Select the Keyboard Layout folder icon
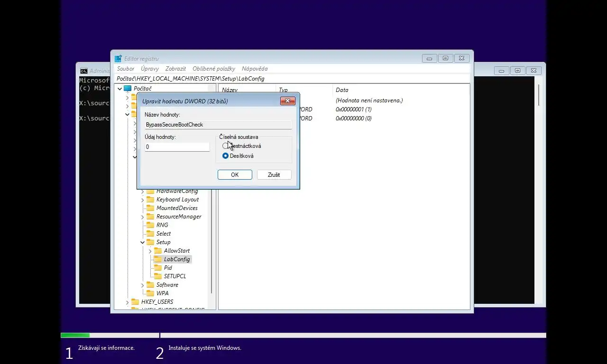 click(x=150, y=200)
